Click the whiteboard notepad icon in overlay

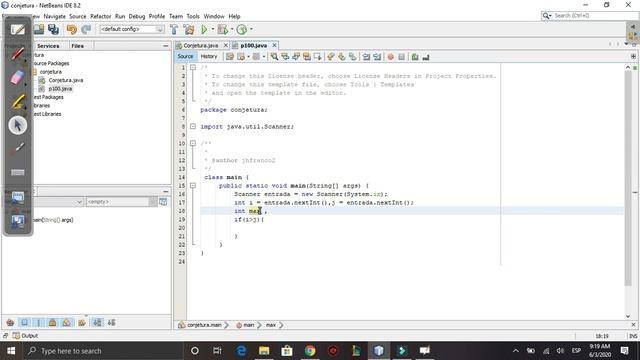[18, 30]
